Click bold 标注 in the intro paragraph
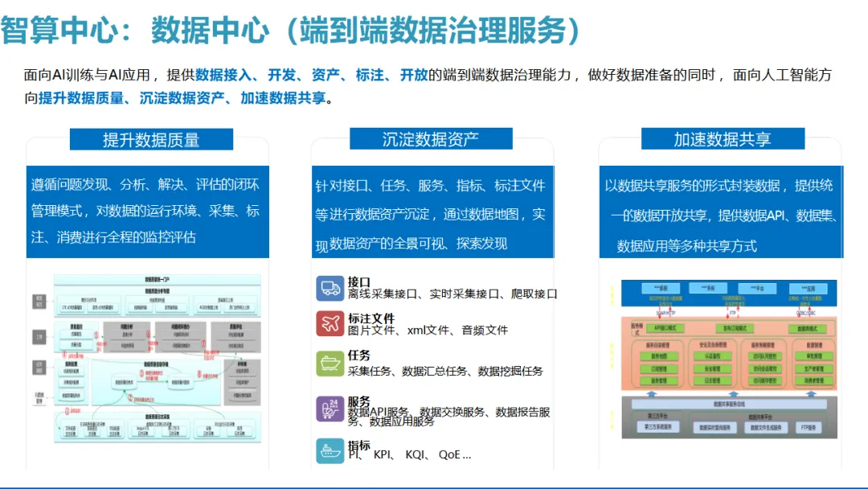Screen dimensions: 868x489 [370, 75]
